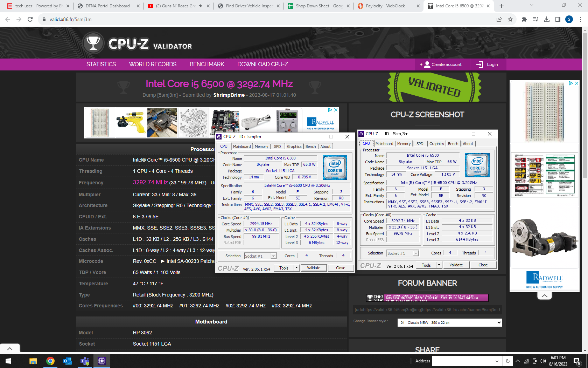This screenshot has height=368, width=588.
Task: Switch to the DTNA Portal Dashboard browser tab
Action: [x=108, y=6]
